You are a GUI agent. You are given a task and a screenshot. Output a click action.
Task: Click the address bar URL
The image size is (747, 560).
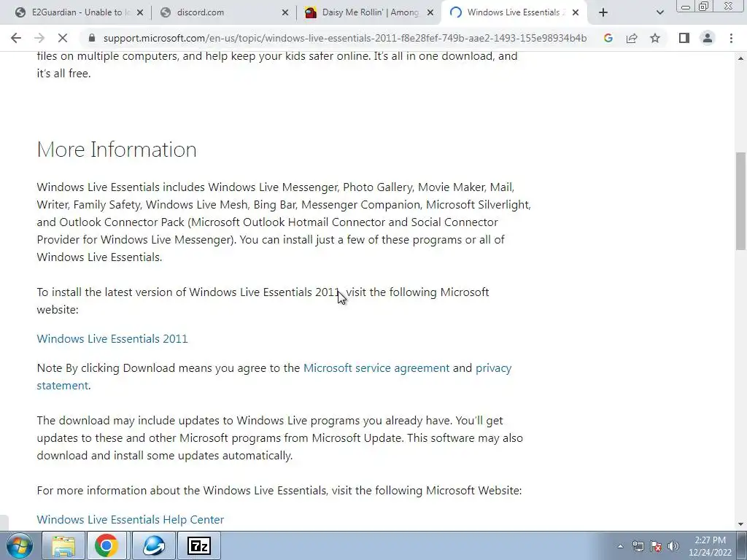pos(345,38)
